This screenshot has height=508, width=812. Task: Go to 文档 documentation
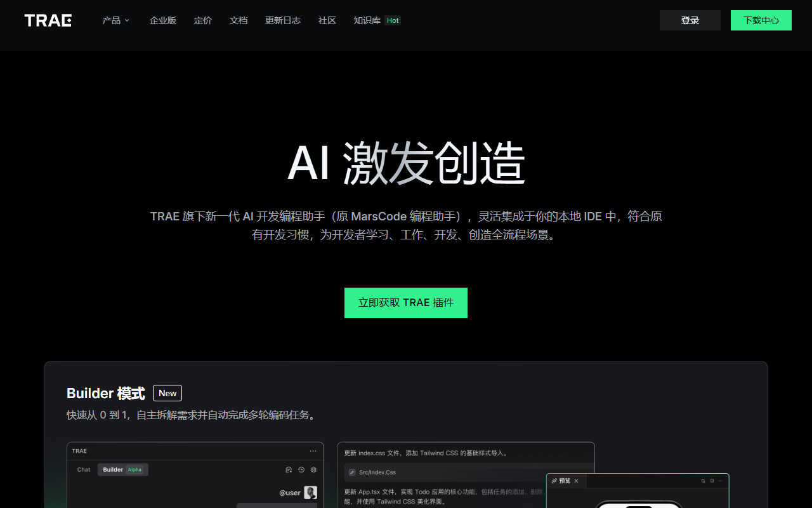(239, 20)
